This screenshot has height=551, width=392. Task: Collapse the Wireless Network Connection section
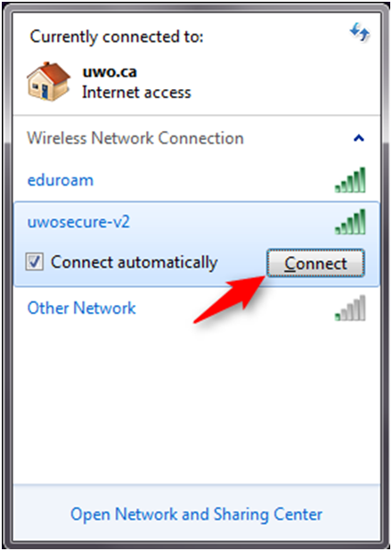(359, 138)
